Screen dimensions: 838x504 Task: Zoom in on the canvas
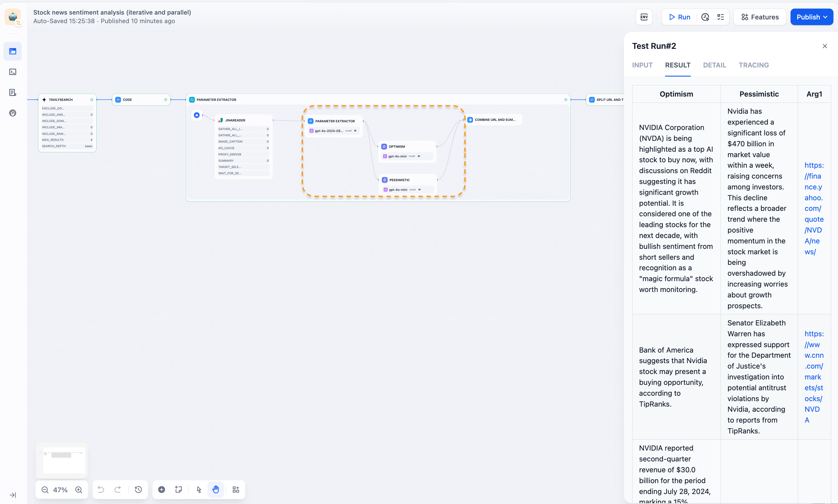pyautogui.click(x=79, y=490)
